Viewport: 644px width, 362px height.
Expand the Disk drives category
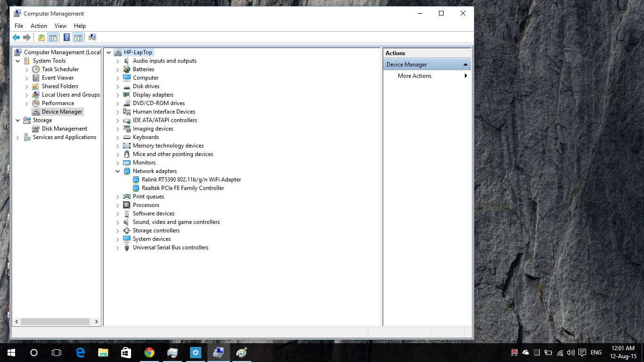(x=118, y=86)
